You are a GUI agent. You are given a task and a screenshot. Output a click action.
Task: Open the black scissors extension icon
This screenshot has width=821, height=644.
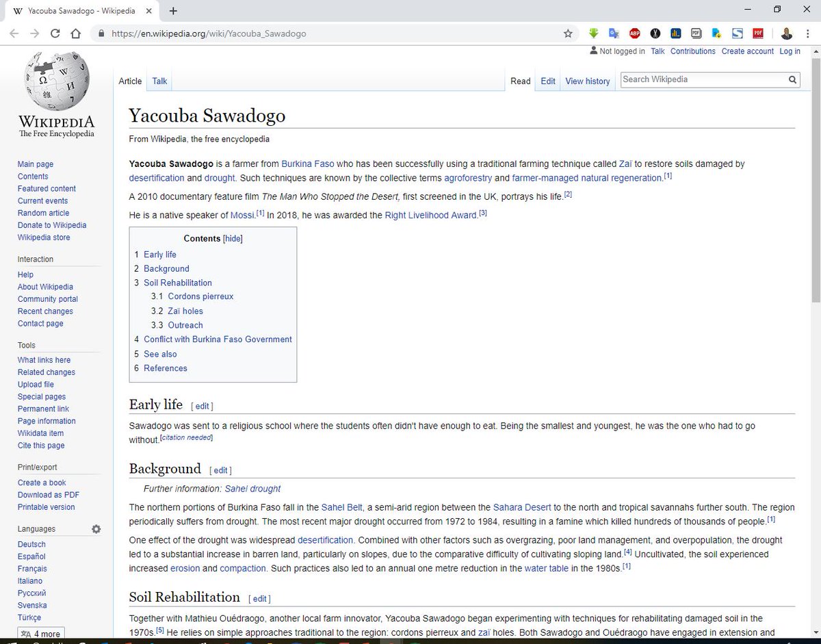click(655, 33)
